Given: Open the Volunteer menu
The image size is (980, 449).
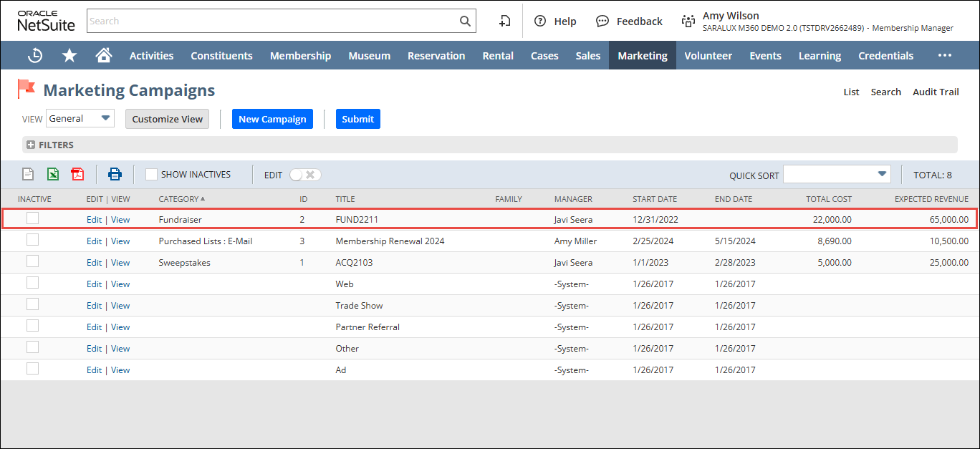Looking at the screenshot, I should 708,56.
